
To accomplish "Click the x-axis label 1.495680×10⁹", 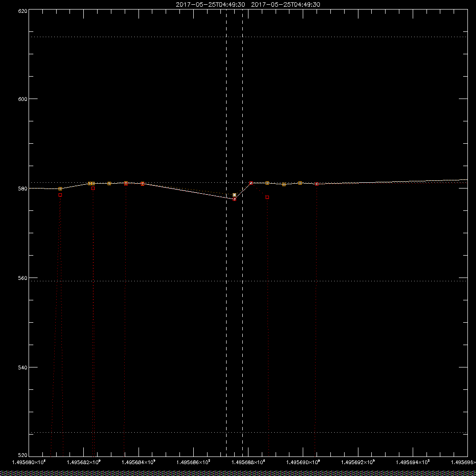I will tap(29, 462).
